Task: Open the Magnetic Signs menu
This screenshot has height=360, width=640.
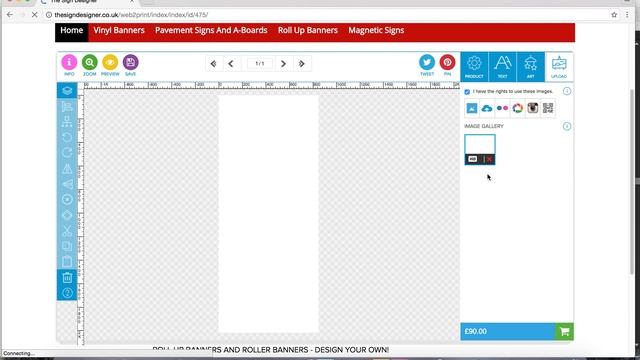Action: (x=376, y=31)
